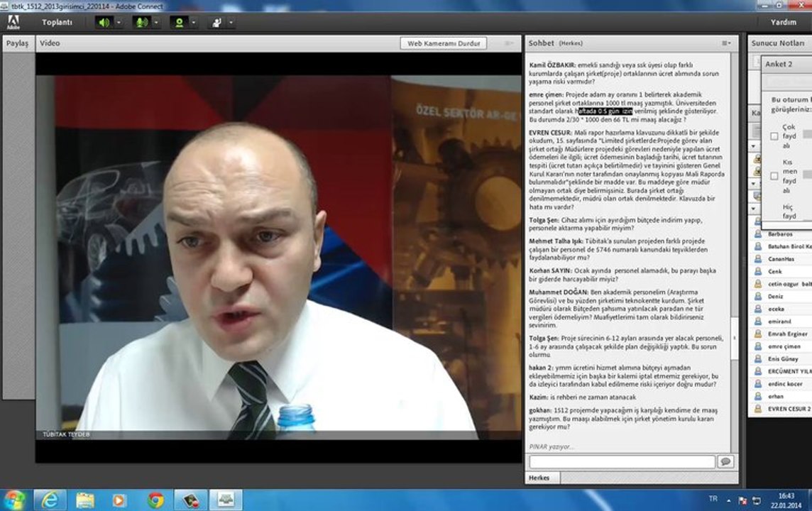Click TR language indicator in taskbar

click(713, 499)
